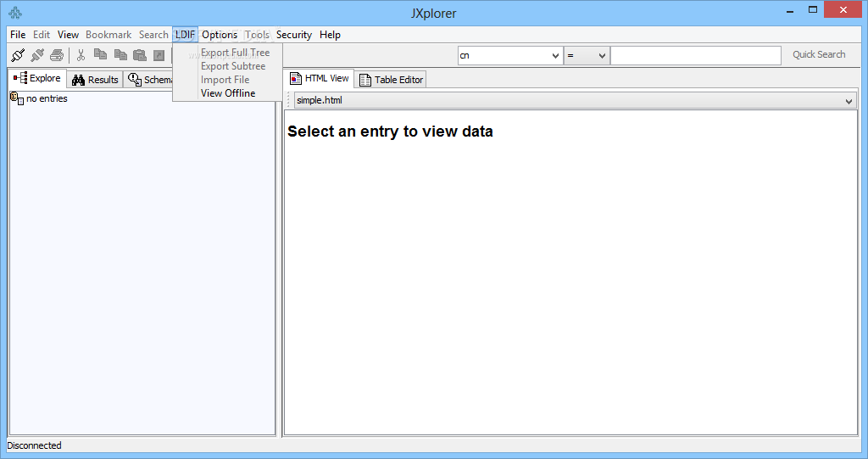Click the Quick Search button
Screen dimensions: 868x459
pyautogui.click(x=819, y=54)
